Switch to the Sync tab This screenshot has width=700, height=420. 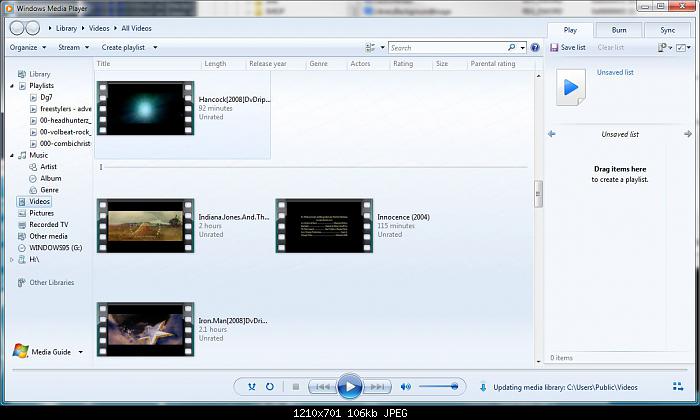(667, 30)
